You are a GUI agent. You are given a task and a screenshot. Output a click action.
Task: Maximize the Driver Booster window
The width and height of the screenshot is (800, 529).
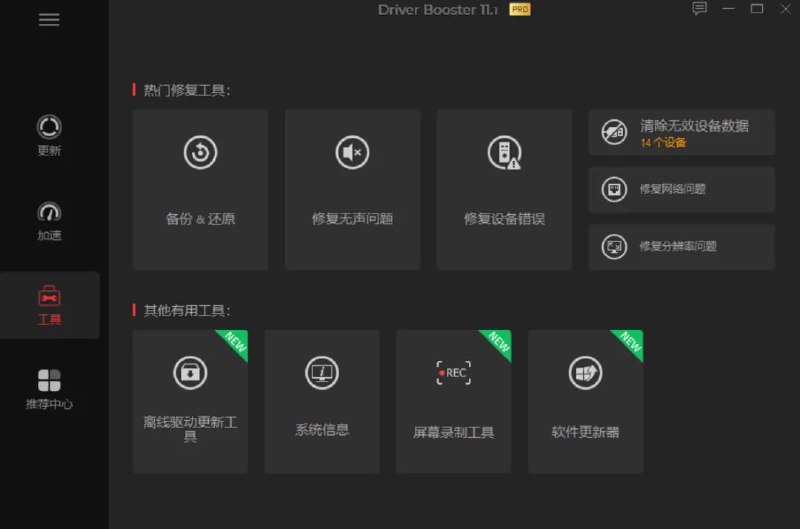[x=757, y=9]
